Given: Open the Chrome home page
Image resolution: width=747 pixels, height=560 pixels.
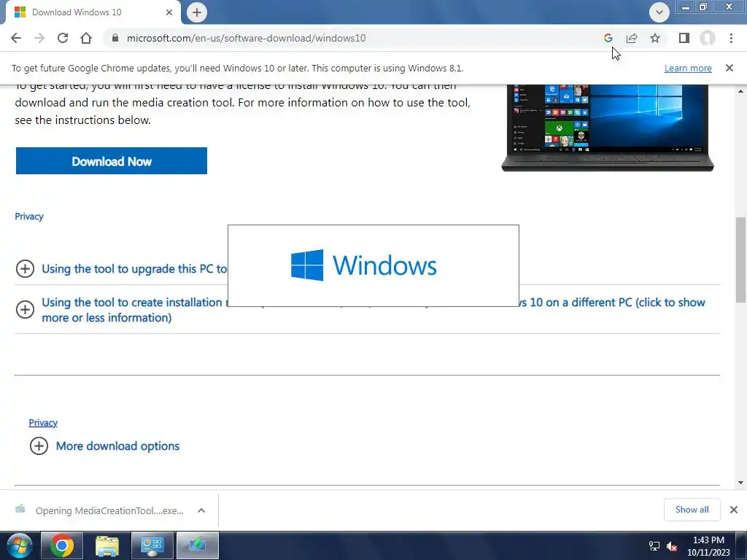Looking at the screenshot, I should coord(86,38).
